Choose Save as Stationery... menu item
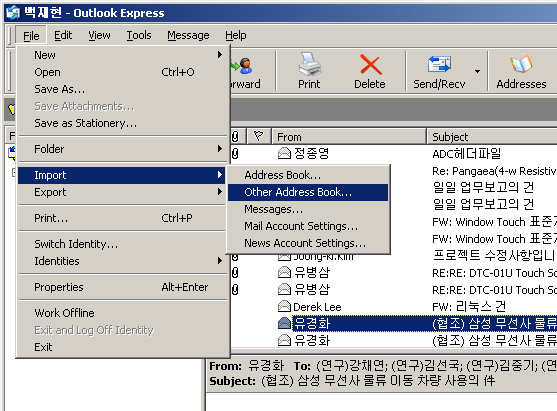 (x=121, y=123)
